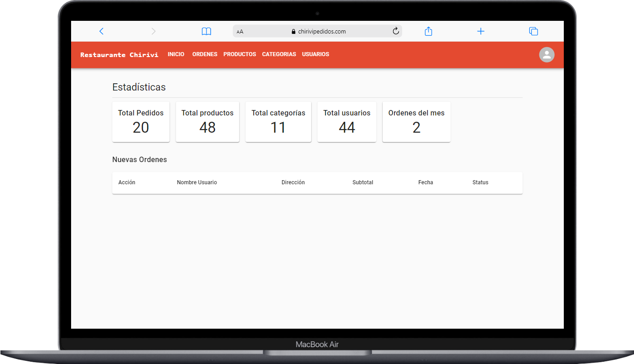Open the ORDENES menu item
Viewport: 634px width, 364px height.
tap(205, 54)
